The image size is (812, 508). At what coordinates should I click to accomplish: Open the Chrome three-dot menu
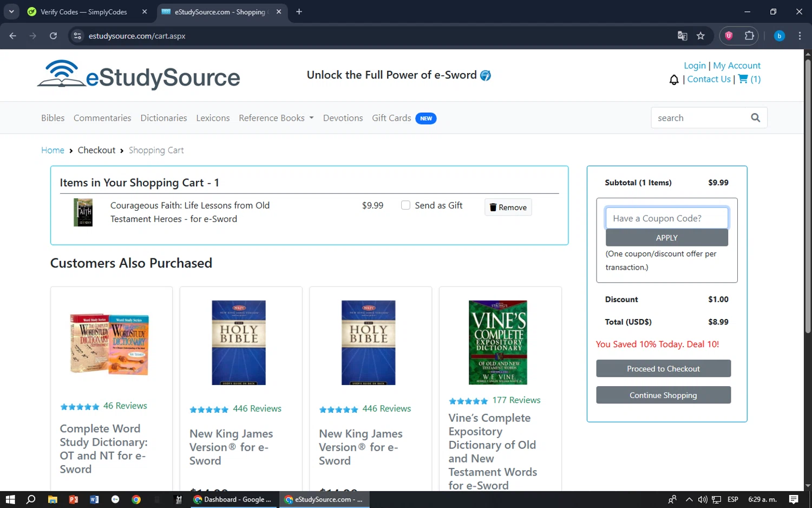pos(800,36)
